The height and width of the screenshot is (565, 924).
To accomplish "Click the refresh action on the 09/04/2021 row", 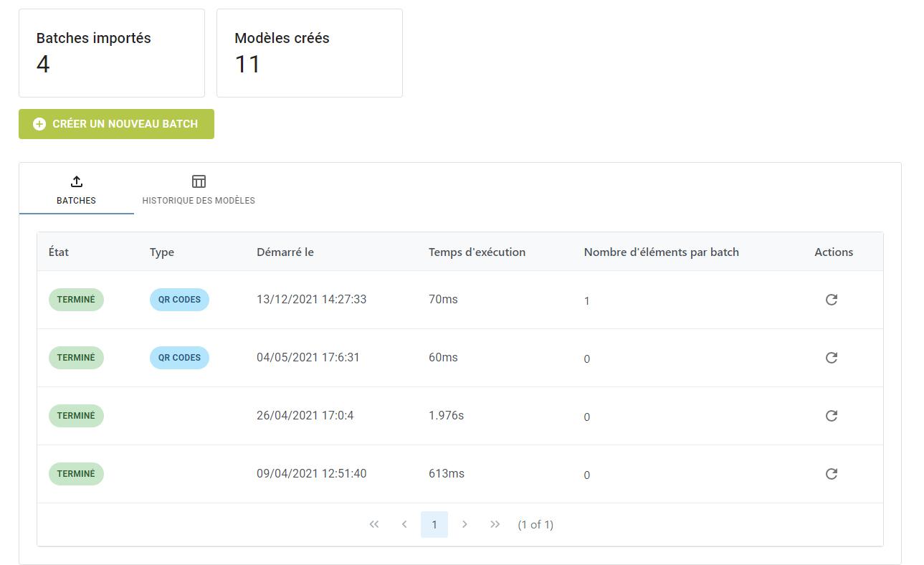I will (x=832, y=474).
